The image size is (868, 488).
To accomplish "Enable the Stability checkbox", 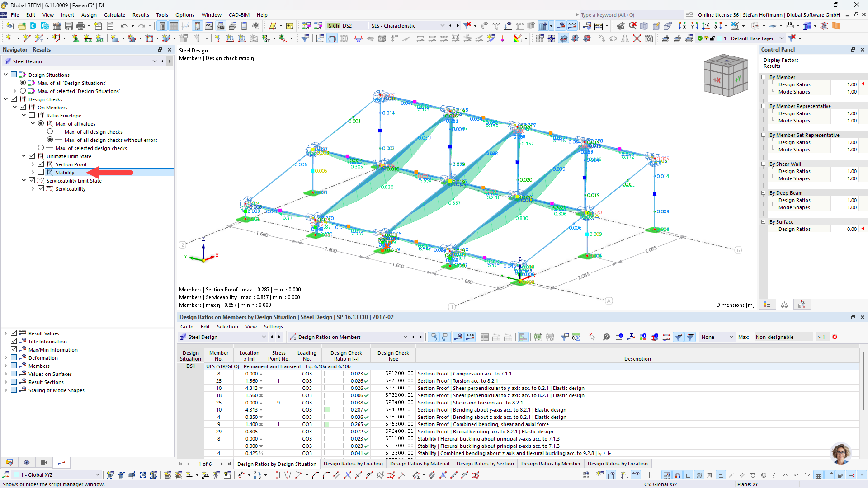I will [41, 173].
